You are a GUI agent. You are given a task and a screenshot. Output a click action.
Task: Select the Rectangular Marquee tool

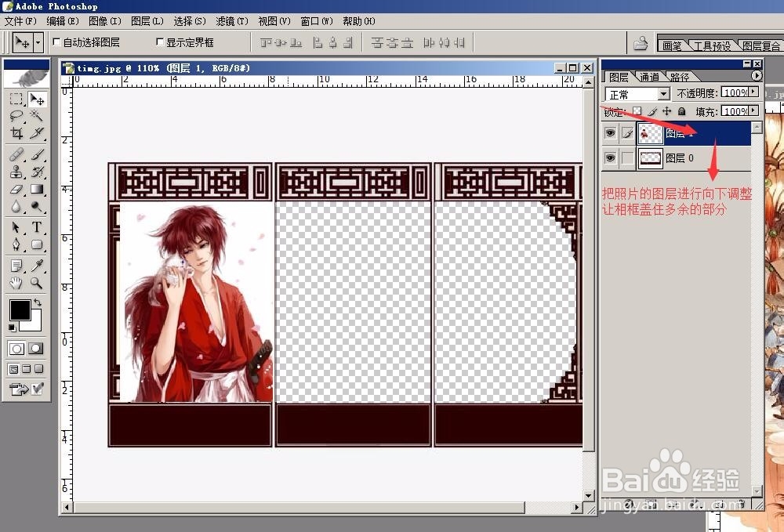[x=16, y=100]
